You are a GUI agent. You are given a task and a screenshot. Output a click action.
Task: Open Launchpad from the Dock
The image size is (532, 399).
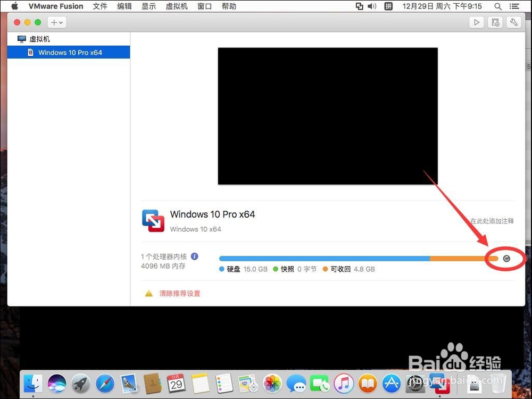click(x=81, y=384)
